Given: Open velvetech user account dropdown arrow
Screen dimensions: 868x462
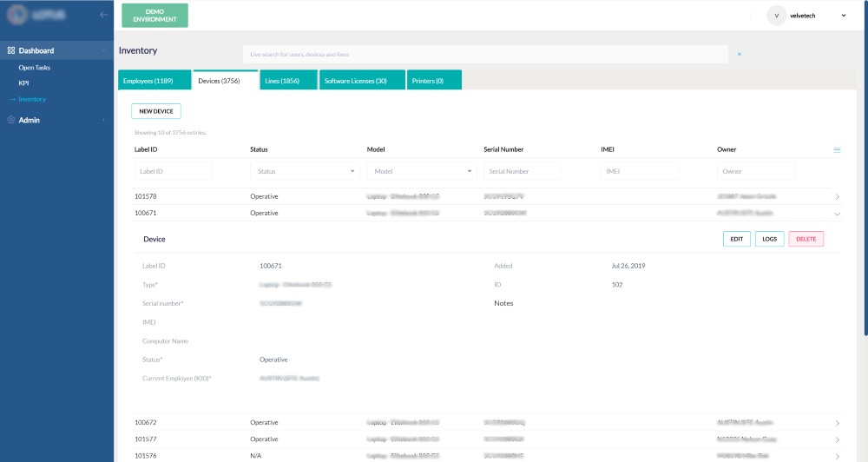Looking at the screenshot, I should (x=844, y=16).
